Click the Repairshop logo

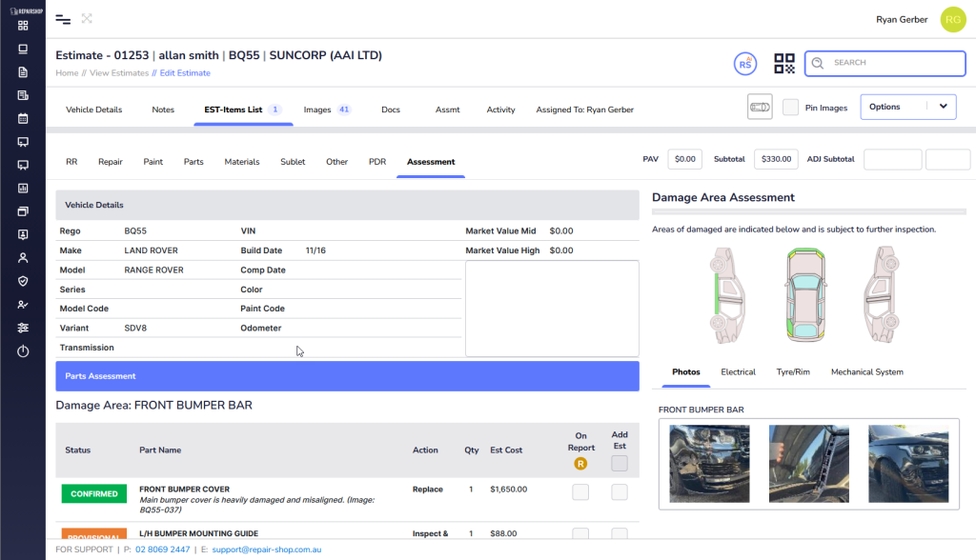point(26,10)
